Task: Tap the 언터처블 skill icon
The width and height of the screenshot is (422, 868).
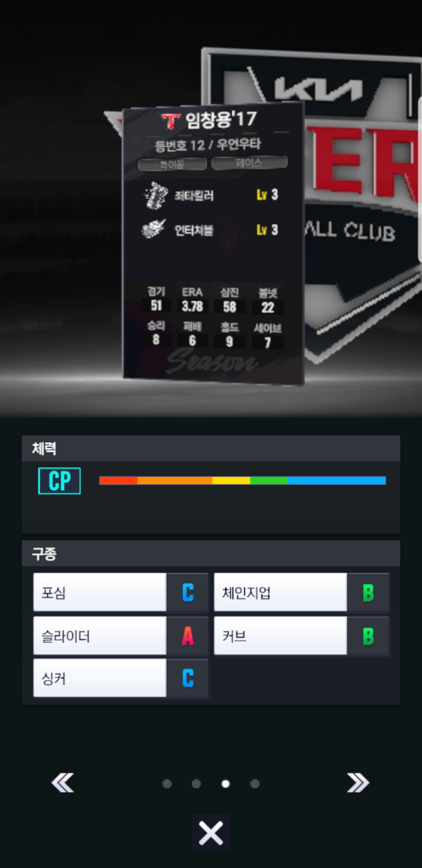Action: point(154,229)
